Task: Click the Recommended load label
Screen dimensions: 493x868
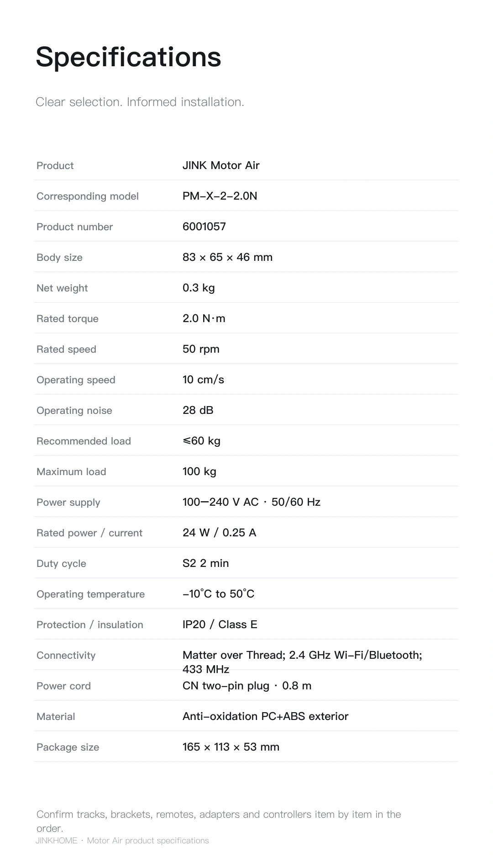Action: click(x=84, y=441)
